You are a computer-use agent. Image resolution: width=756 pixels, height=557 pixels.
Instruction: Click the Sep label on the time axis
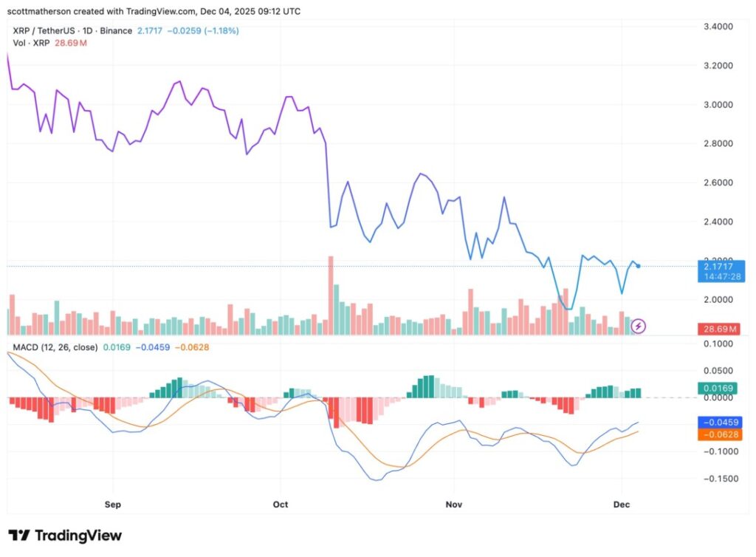coord(113,505)
